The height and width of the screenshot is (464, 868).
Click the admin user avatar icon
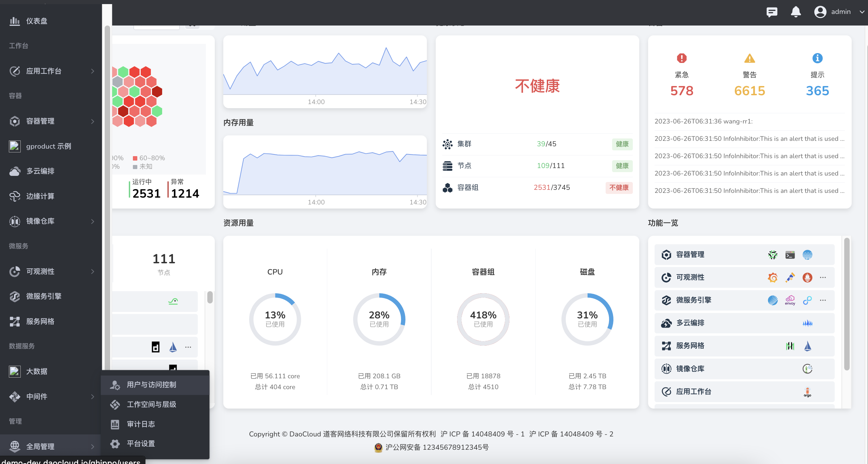pyautogui.click(x=820, y=12)
